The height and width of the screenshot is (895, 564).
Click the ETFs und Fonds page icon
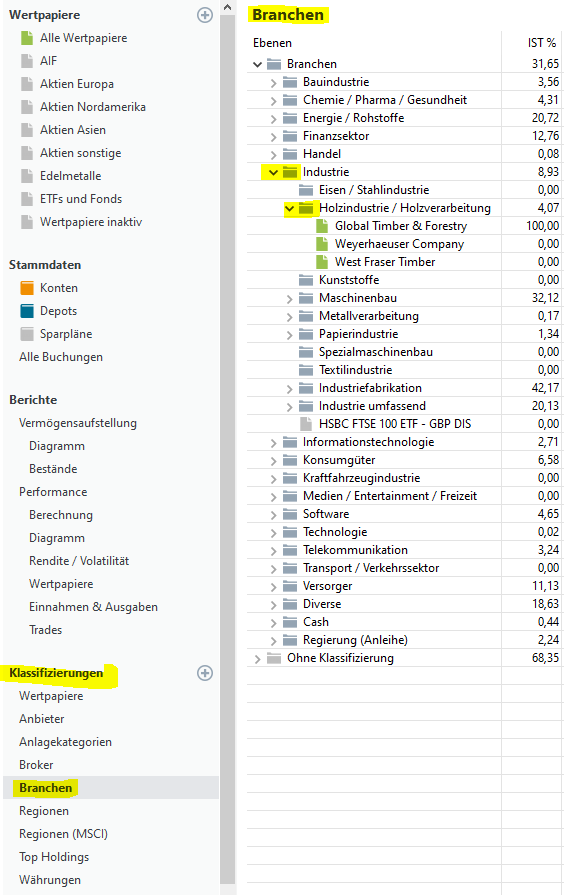pyautogui.click(x=27, y=199)
